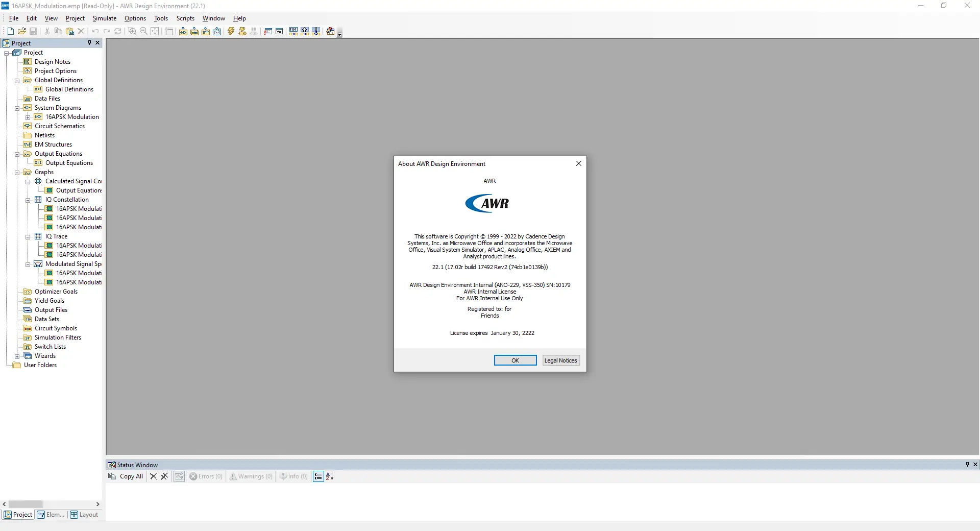Click the Project panel horizontal scrollbar thumb
980x531 pixels.
[26, 504]
